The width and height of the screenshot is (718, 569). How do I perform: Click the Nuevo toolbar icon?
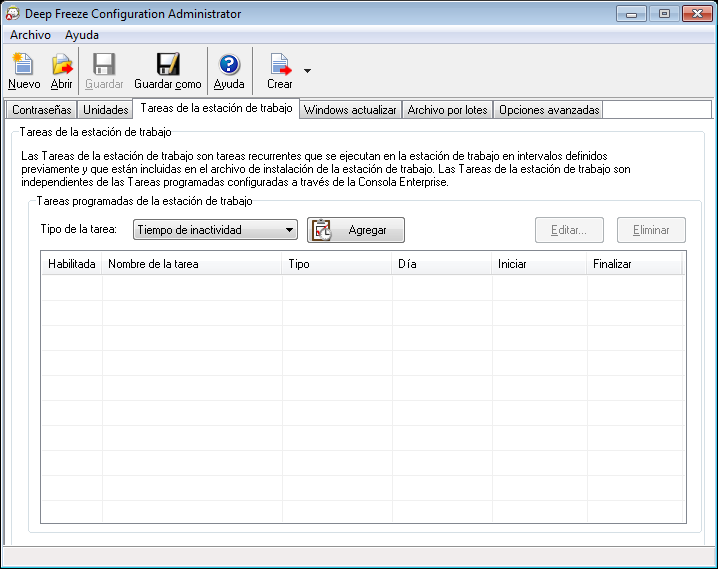(23, 65)
